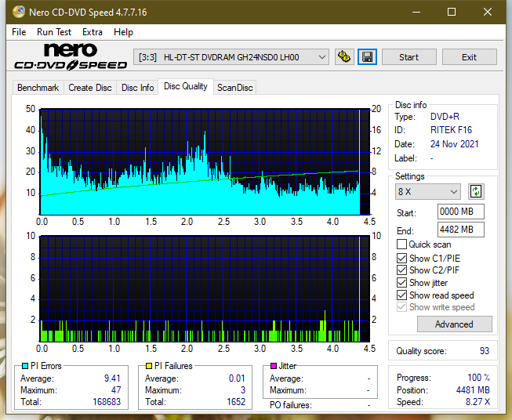Screen dimensions: 512x420
Task: Click the refresh speed settings icon
Action: pyautogui.click(x=476, y=191)
